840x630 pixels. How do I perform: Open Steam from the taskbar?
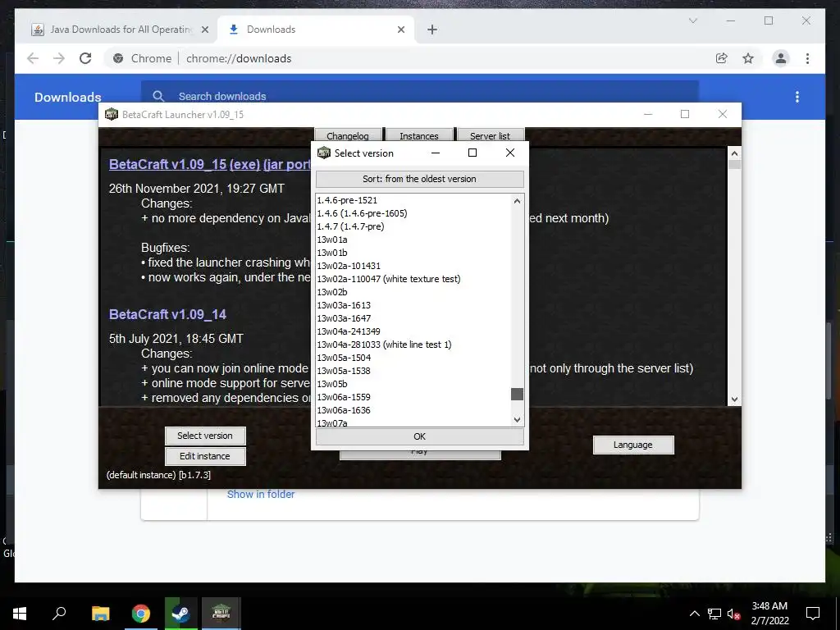click(x=181, y=614)
